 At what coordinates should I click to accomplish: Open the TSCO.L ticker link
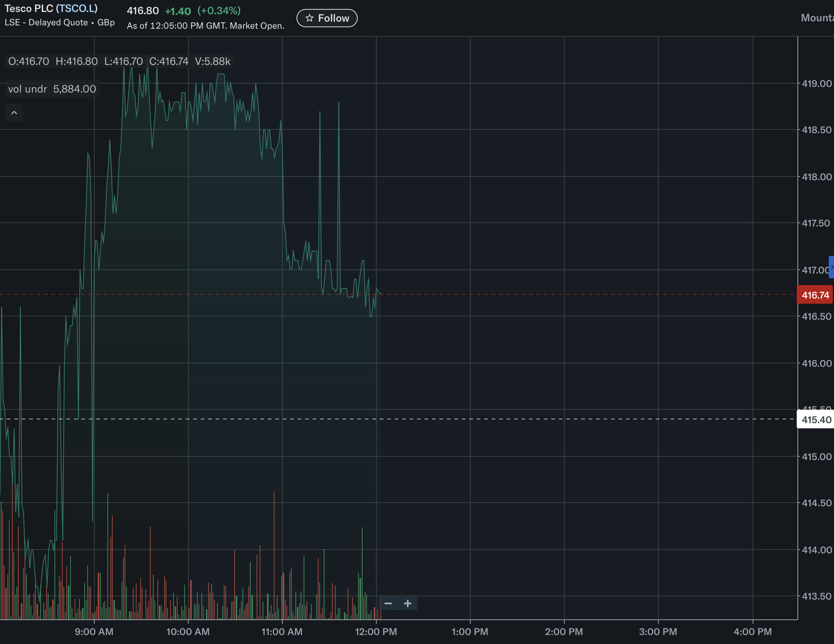click(x=77, y=9)
